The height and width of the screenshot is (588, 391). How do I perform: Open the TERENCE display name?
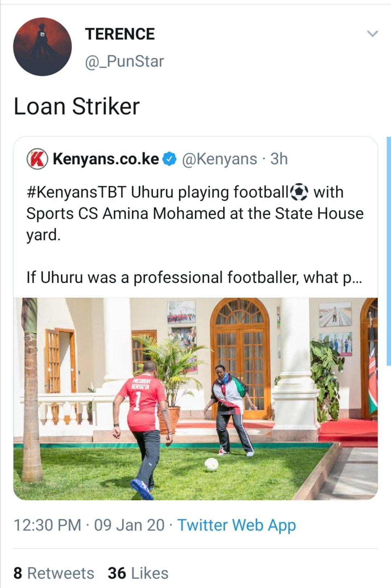(120, 34)
